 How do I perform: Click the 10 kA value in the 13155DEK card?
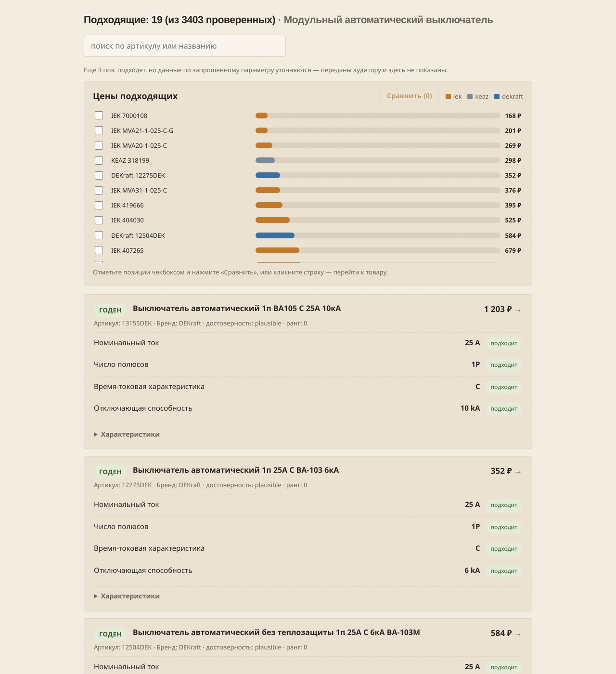470,408
